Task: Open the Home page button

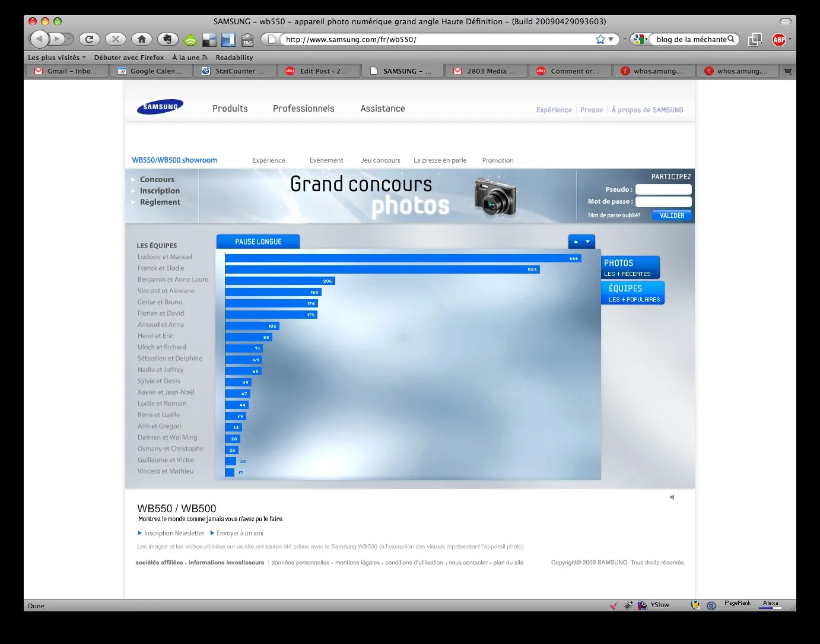Action: 141,39
